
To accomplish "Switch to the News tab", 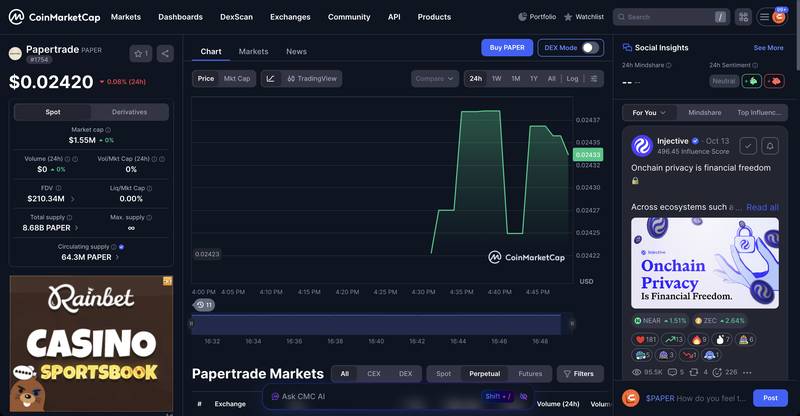I will pos(296,52).
